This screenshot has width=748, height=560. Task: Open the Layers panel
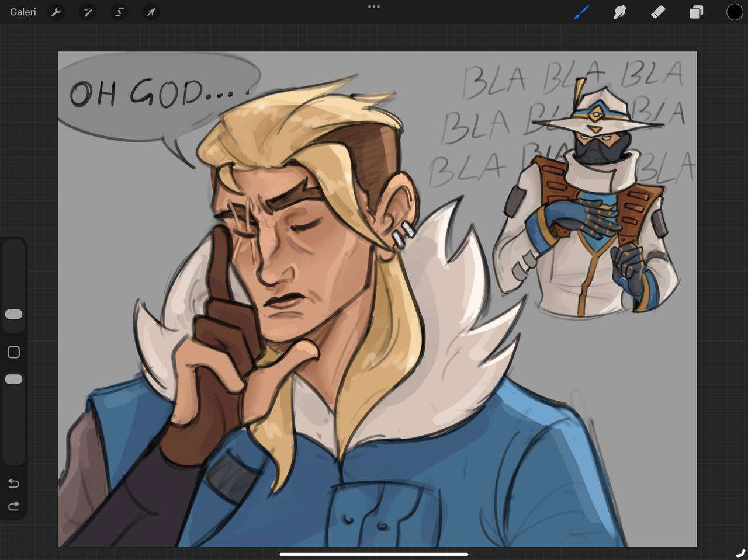tap(696, 12)
